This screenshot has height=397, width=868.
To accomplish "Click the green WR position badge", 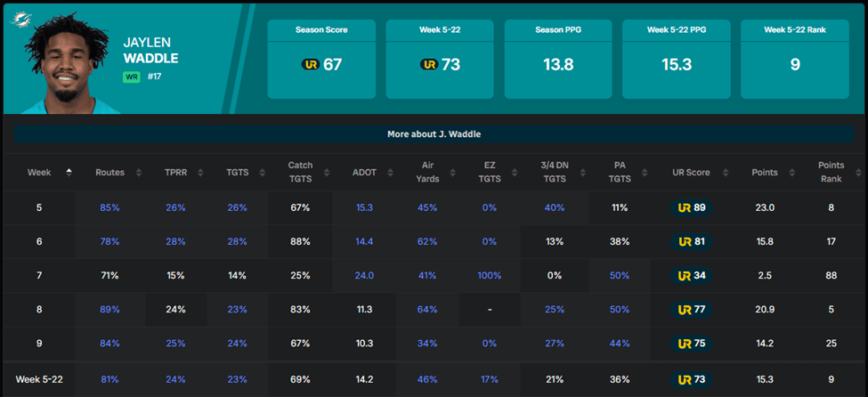I will pyautogui.click(x=132, y=77).
